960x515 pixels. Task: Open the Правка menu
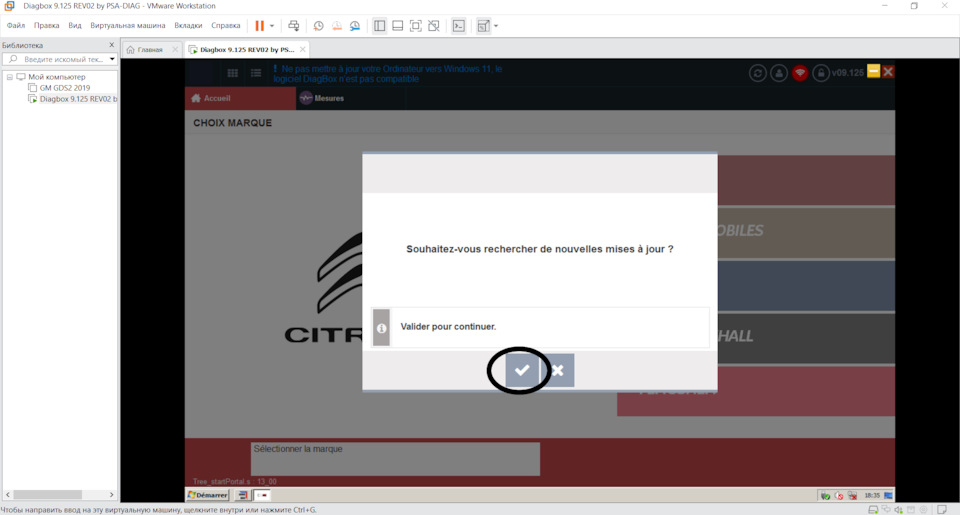click(x=47, y=26)
